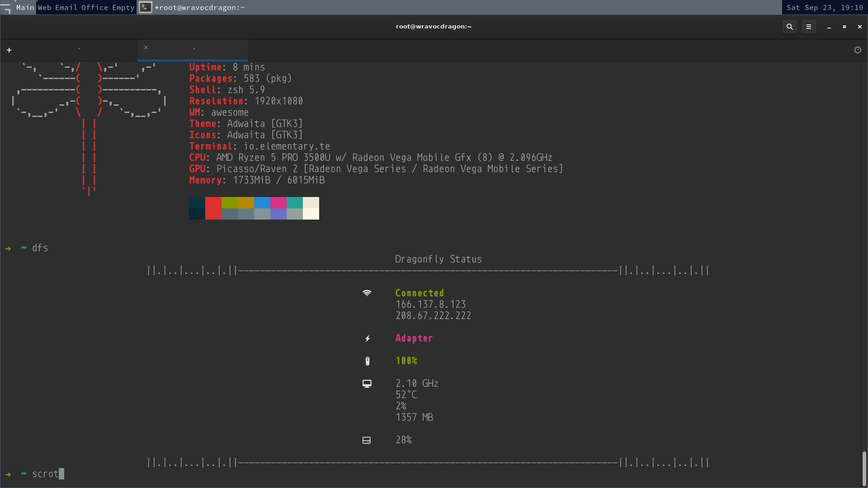The image size is (868, 488).
Task: Switch to the first inactive terminal tab
Action: (x=79, y=50)
